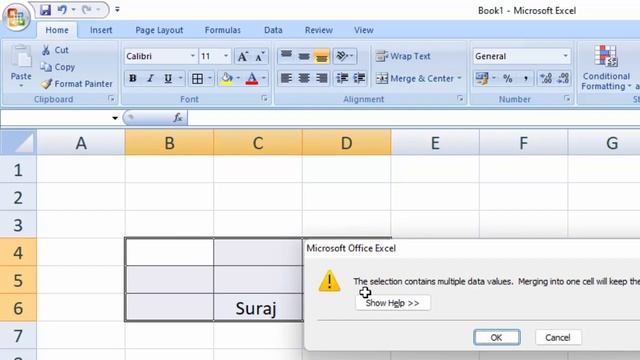
Task: Toggle Wrap Text
Action: (x=403, y=56)
